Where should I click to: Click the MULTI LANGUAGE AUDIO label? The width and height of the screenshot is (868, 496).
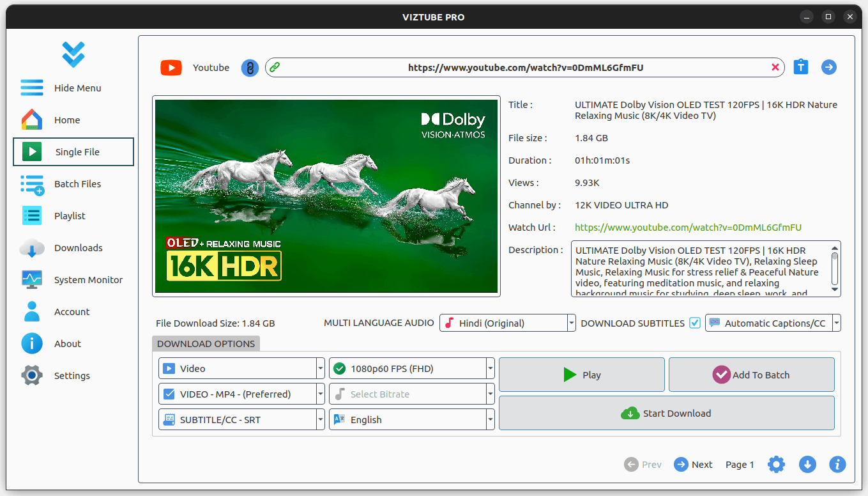379,323
